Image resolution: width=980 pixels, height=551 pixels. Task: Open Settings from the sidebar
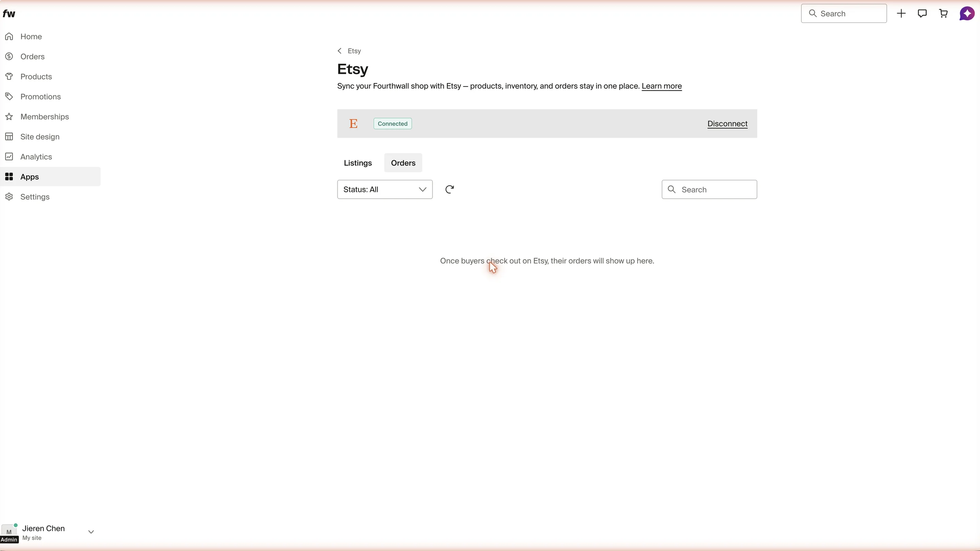coord(50,197)
